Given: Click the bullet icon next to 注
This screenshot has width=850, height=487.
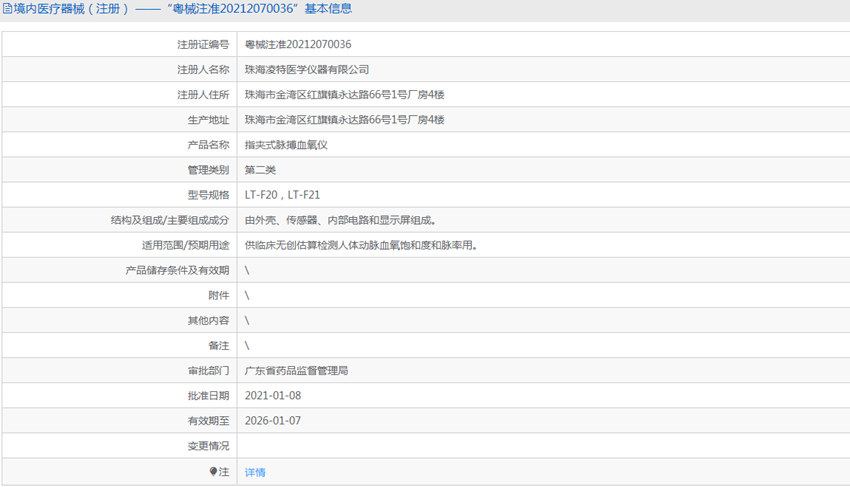Looking at the screenshot, I should pyautogui.click(x=213, y=471).
